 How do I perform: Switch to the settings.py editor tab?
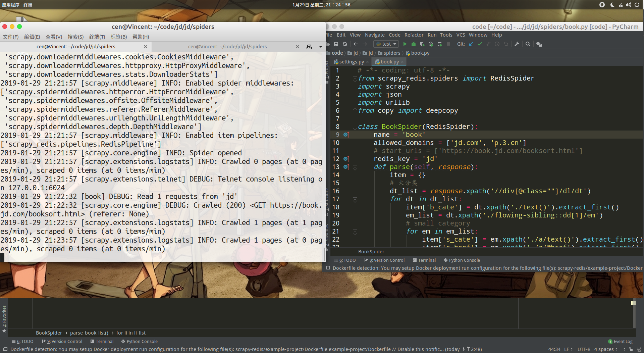[x=351, y=62]
